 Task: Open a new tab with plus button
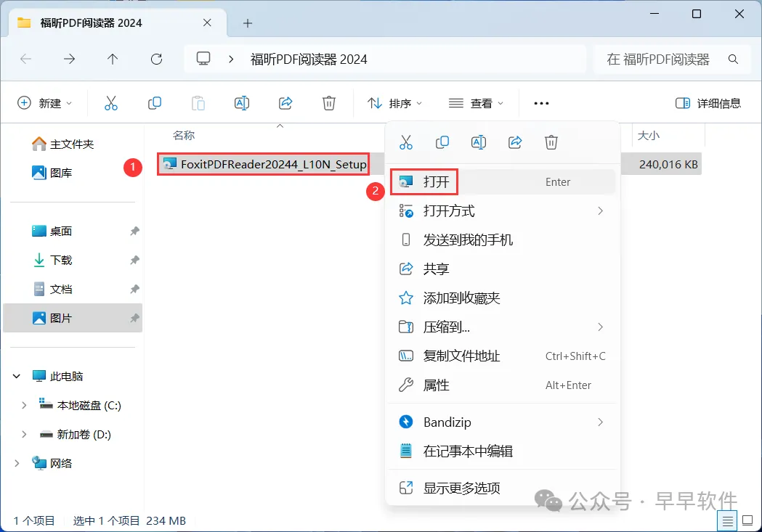pyautogui.click(x=248, y=22)
